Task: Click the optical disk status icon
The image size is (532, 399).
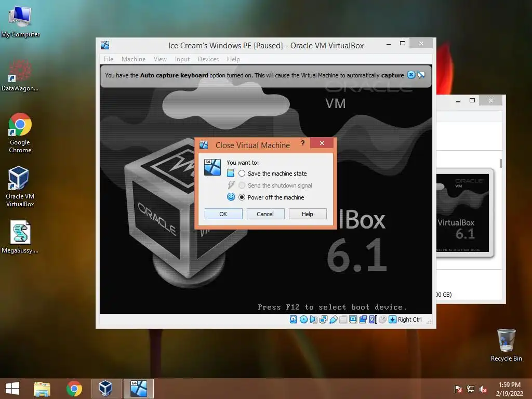Action: [303, 320]
